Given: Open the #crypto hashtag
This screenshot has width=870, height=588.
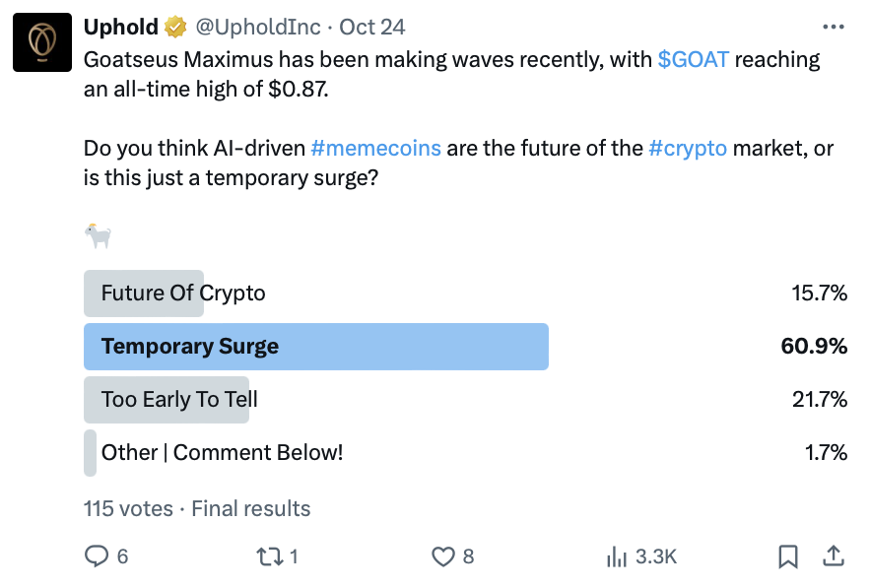Looking at the screenshot, I should 688,148.
